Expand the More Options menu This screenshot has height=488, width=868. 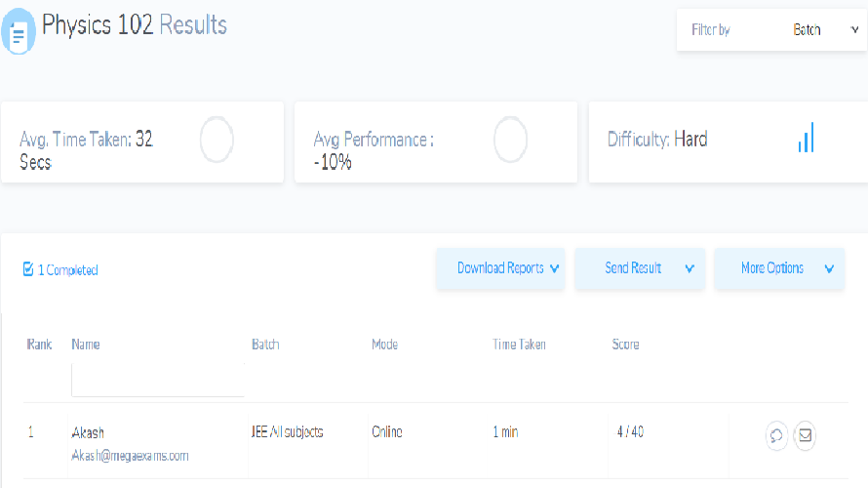pos(779,268)
